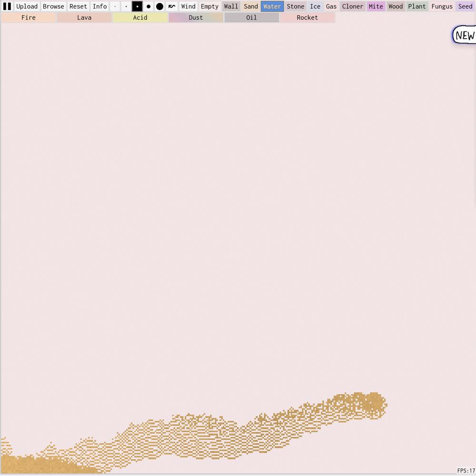Select the Empty eraser element
The height and width of the screenshot is (476, 476).
[x=209, y=6]
